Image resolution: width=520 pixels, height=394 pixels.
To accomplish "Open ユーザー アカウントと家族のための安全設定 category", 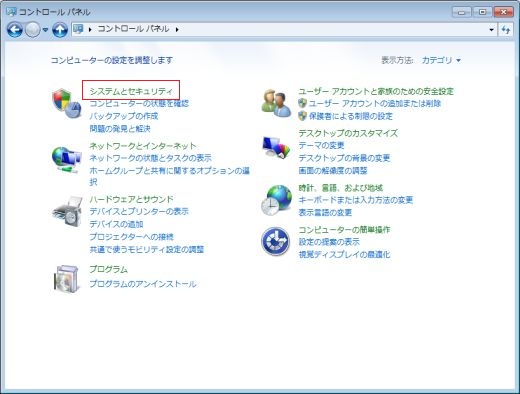I will (376, 91).
